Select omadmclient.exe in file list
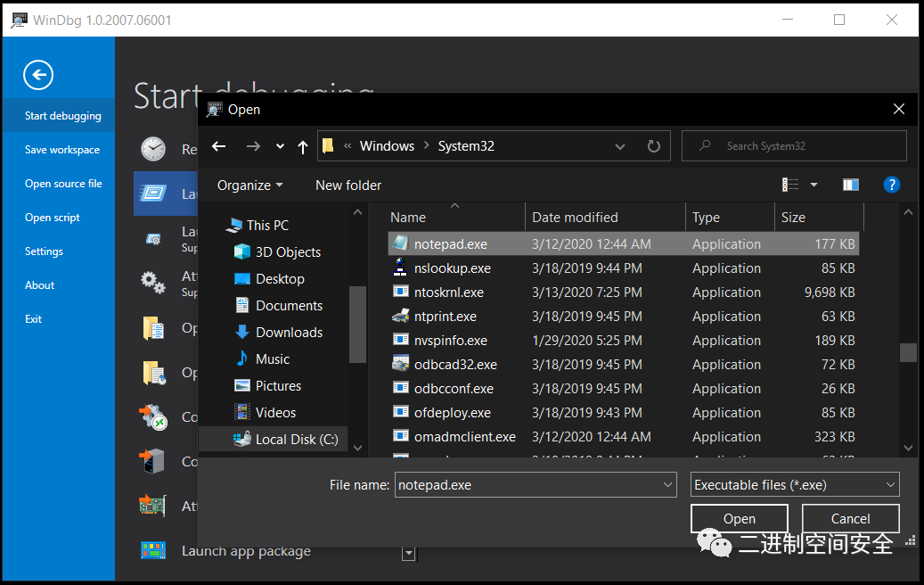 624,437
